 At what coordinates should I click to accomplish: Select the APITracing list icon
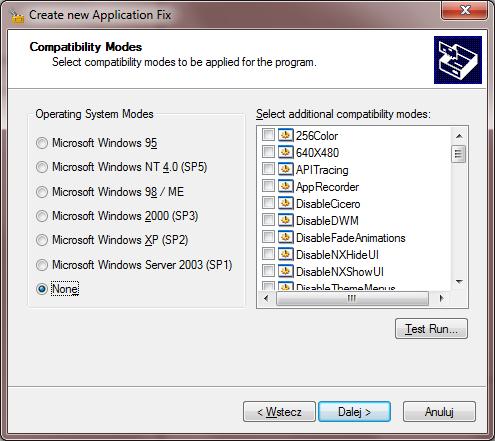coord(285,169)
